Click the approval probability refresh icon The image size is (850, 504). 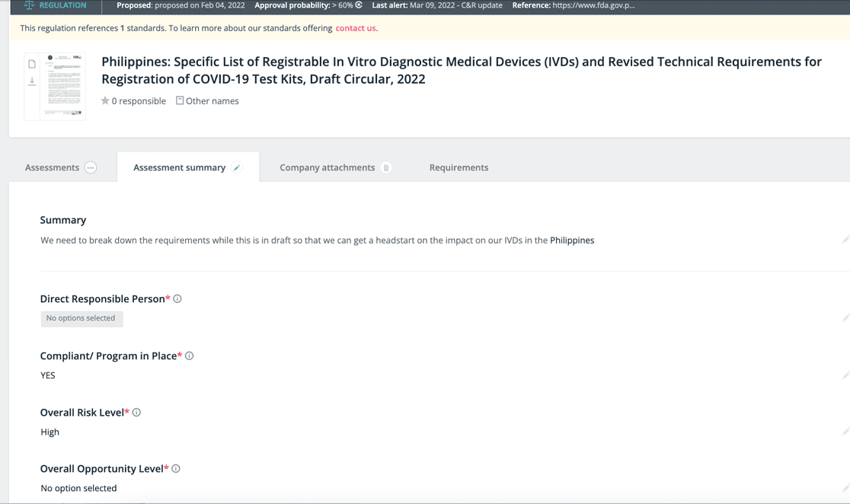tap(359, 5)
